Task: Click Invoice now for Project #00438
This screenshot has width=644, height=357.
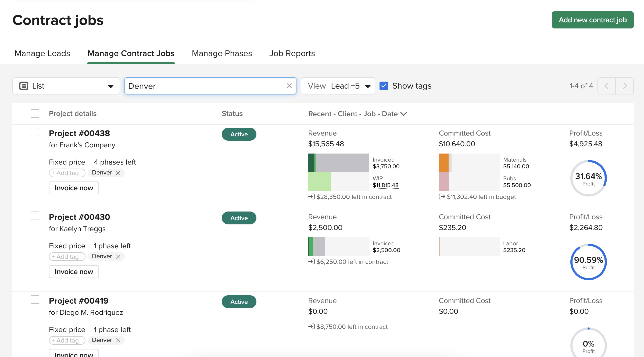Action: click(74, 188)
